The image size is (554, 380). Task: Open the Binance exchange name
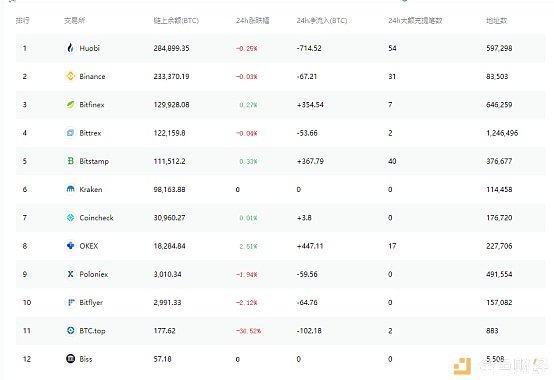pos(92,76)
